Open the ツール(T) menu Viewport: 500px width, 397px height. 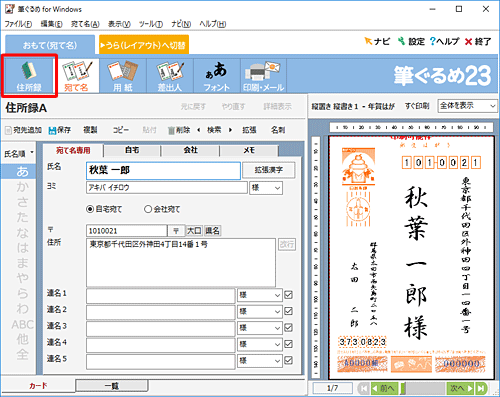point(151,24)
